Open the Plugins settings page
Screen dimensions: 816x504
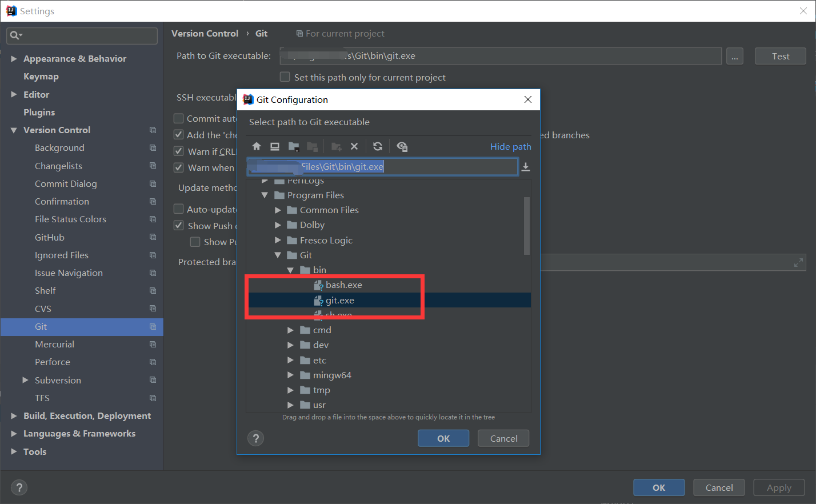click(x=39, y=112)
